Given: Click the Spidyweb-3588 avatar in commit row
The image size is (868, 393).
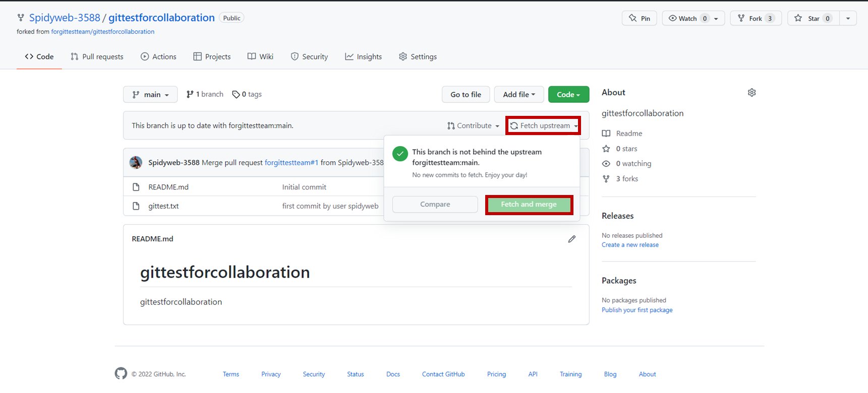Looking at the screenshot, I should click(x=136, y=162).
